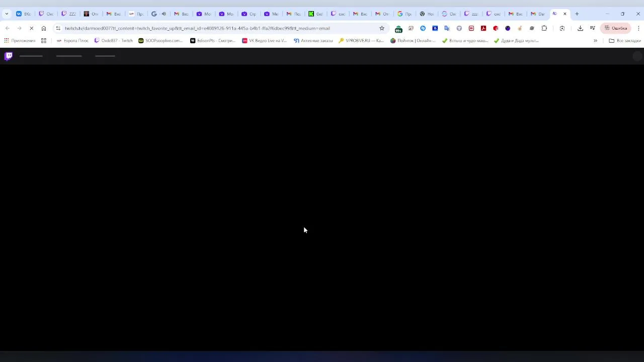
Task: Open the screenshot lens icon in toolbar
Action: tap(562, 28)
